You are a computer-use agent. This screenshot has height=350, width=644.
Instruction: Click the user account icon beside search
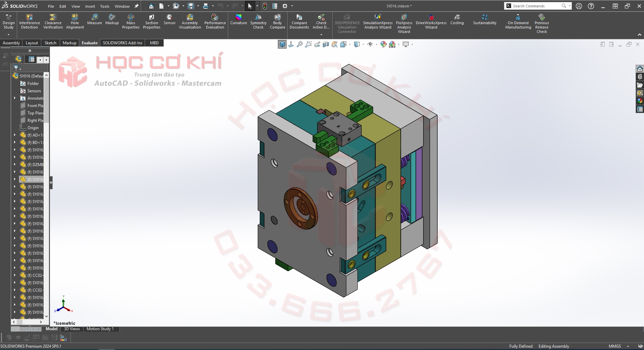[579, 6]
